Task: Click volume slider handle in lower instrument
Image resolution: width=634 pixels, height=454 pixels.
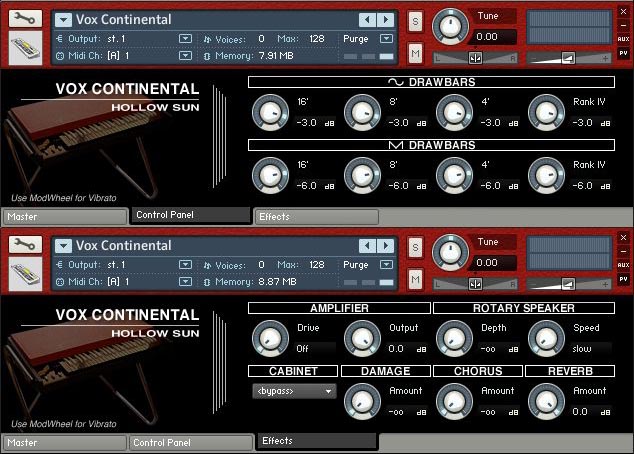Action: point(568,284)
